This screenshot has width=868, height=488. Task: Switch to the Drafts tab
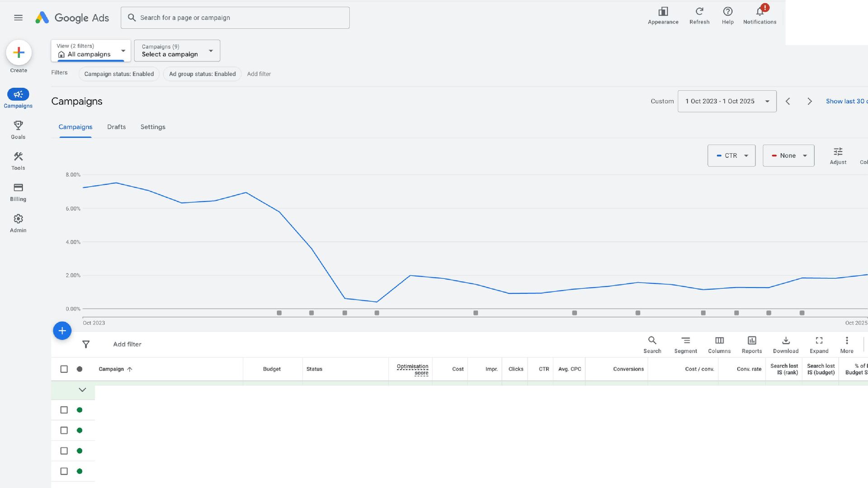click(x=116, y=127)
